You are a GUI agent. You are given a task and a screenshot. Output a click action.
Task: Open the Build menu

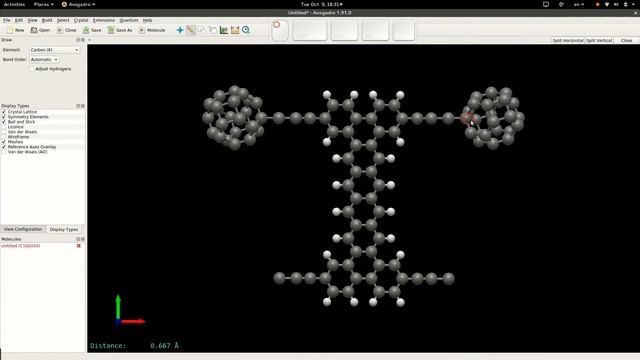pyautogui.click(x=47, y=20)
